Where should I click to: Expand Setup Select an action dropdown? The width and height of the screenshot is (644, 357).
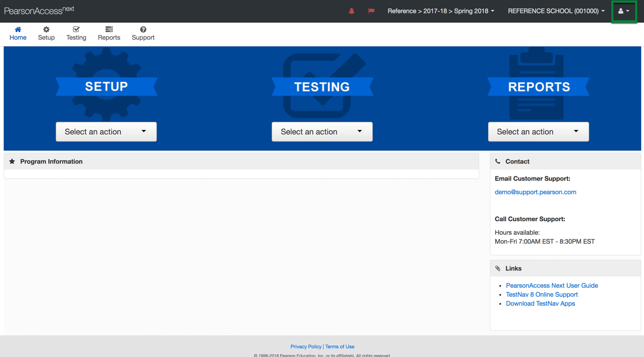pyautogui.click(x=106, y=132)
